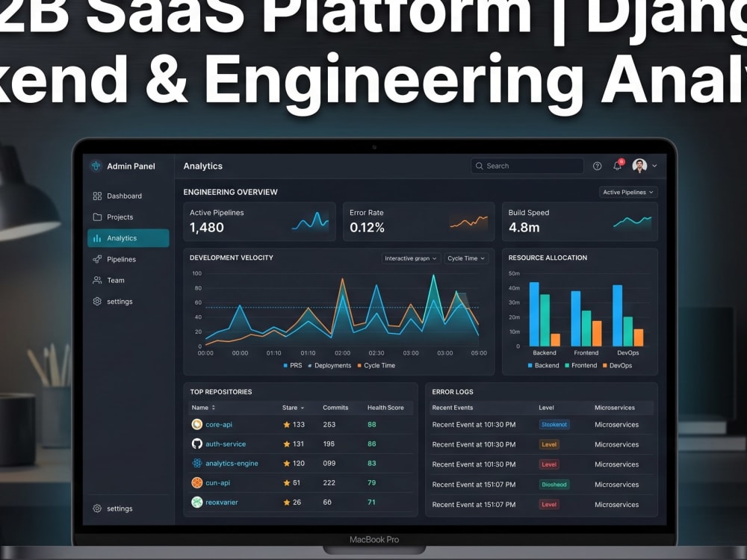This screenshot has height=560, width=747.
Task: Open the reoкvarier repository link
Action: tap(222, 503)
